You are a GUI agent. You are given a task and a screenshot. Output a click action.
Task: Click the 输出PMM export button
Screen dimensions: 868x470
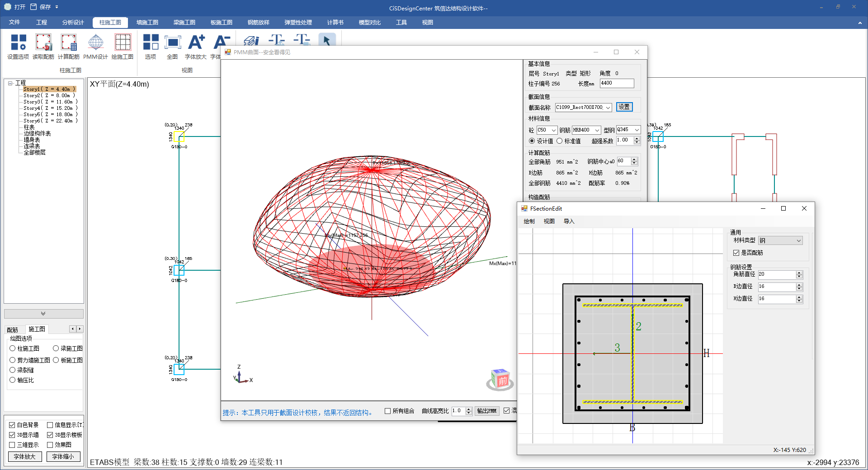[x=486, y=411]
